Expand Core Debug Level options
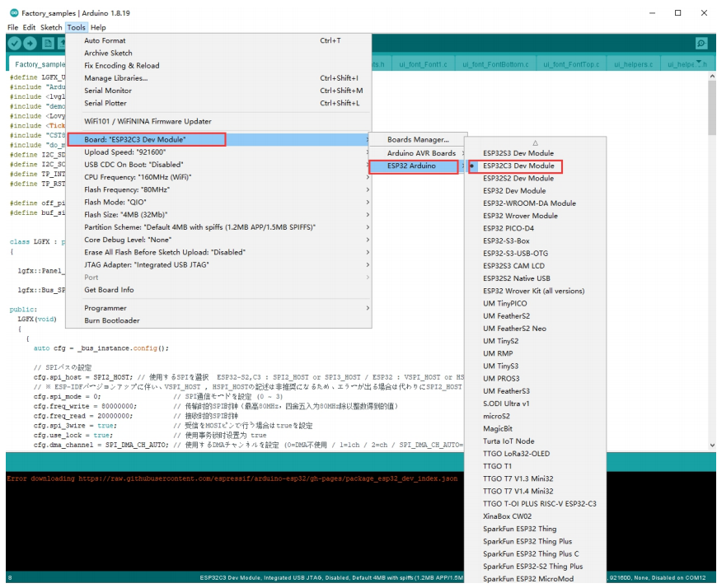Image resolution: width=717 pixels, height=588 pixels. click(x=218, y=240)
